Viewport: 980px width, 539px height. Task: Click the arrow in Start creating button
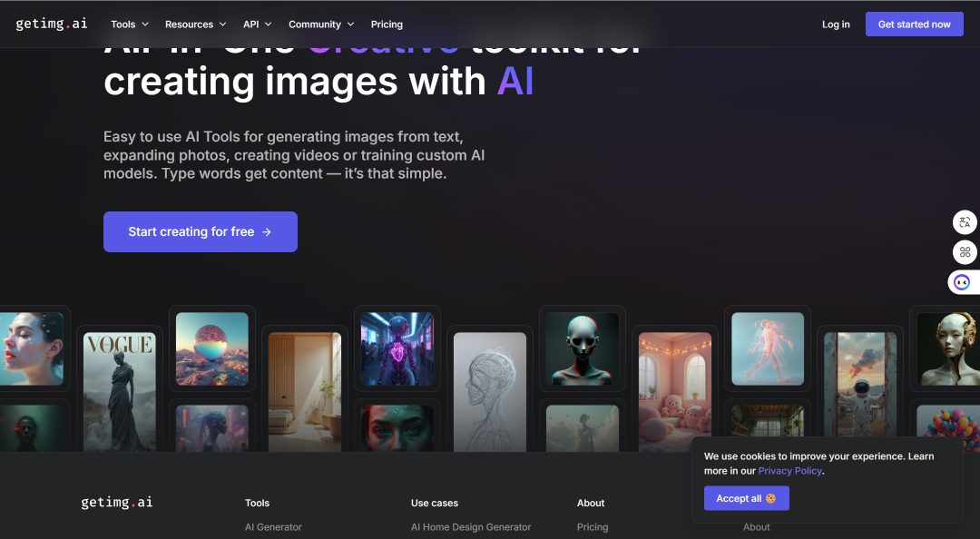coord(267,232)
